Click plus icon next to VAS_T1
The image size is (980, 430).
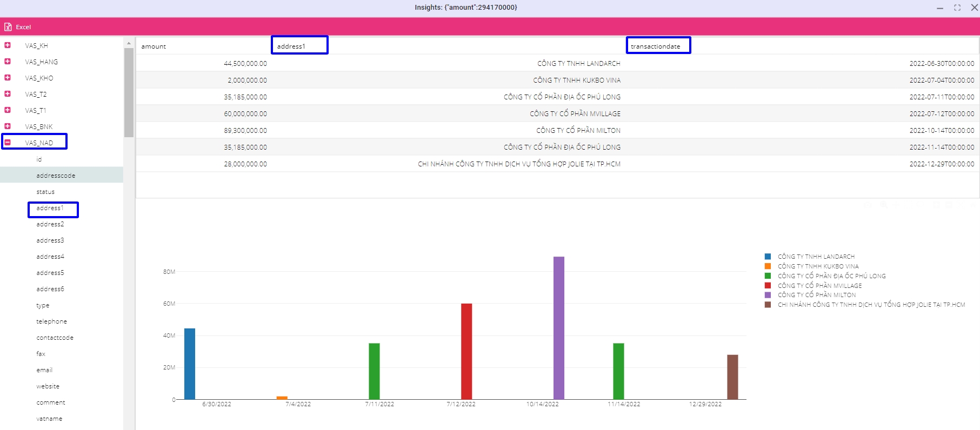click(8, 110)
